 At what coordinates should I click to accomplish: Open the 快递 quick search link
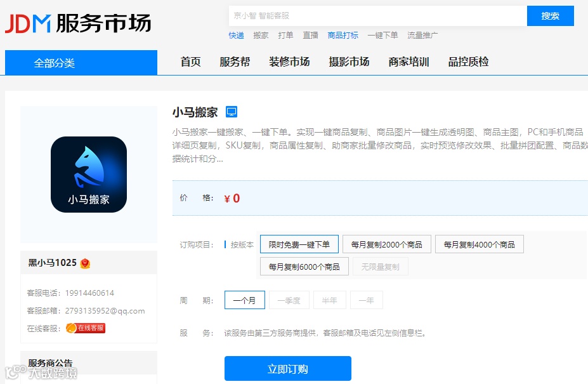pos(236,36)
